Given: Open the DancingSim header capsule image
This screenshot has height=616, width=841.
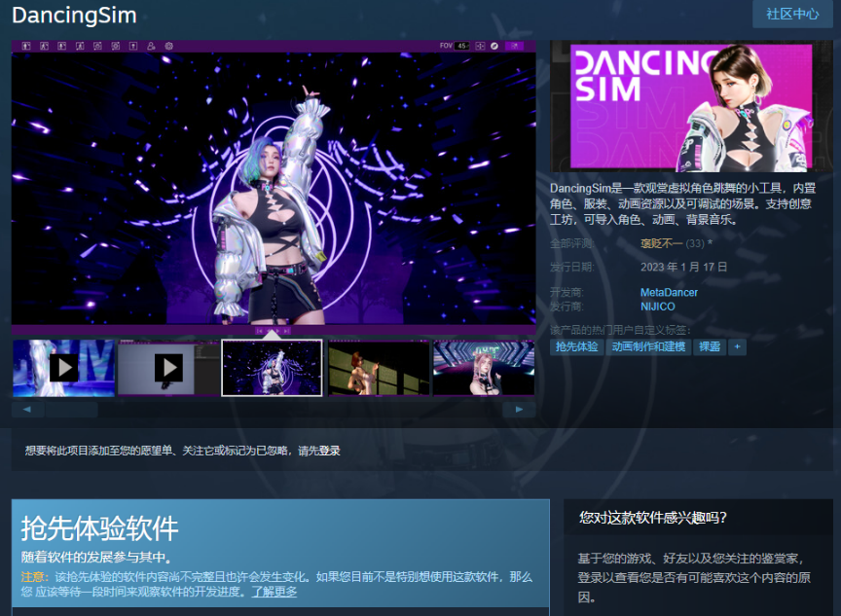Looking at the screenshot, I should pyautogui.click(x=691, y=106).
